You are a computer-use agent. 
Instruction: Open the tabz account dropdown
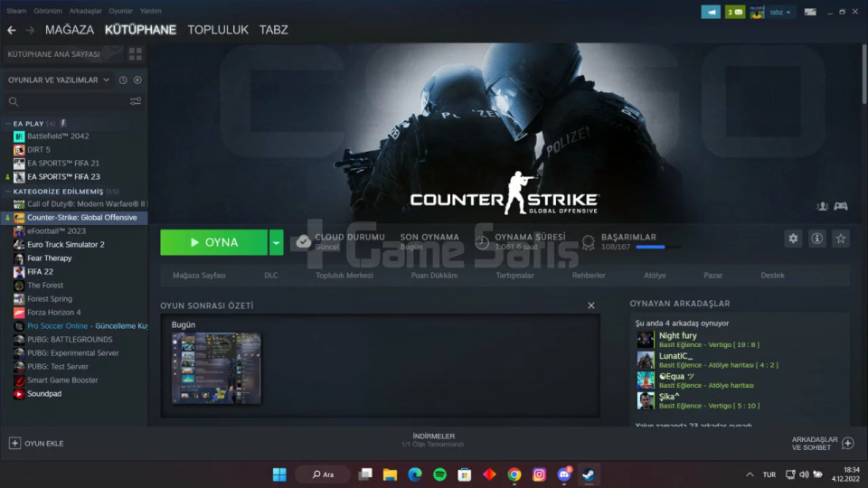[780, 12]
